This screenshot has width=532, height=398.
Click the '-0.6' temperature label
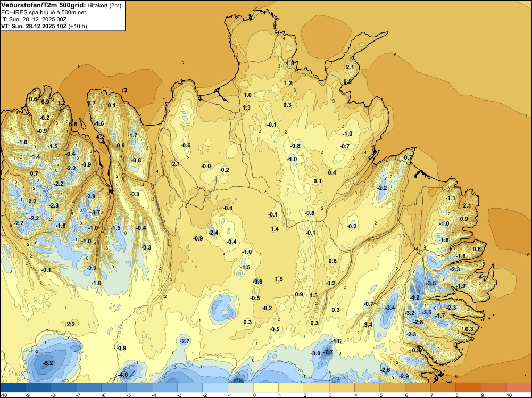pos(185,146)
